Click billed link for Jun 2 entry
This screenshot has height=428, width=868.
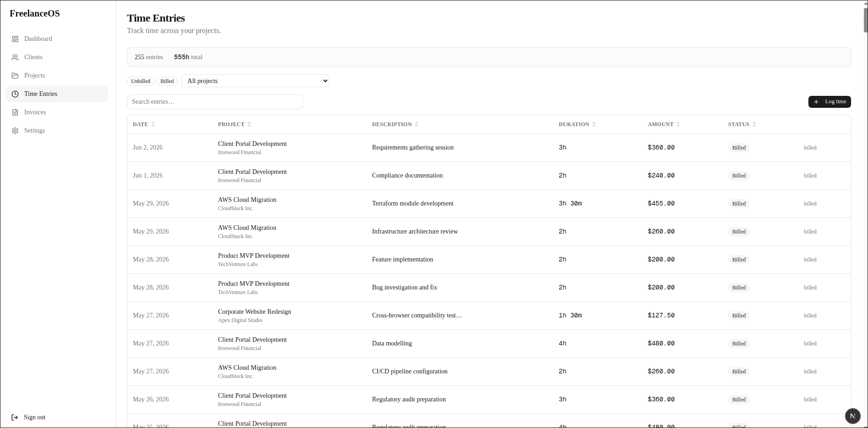[810, 148]
